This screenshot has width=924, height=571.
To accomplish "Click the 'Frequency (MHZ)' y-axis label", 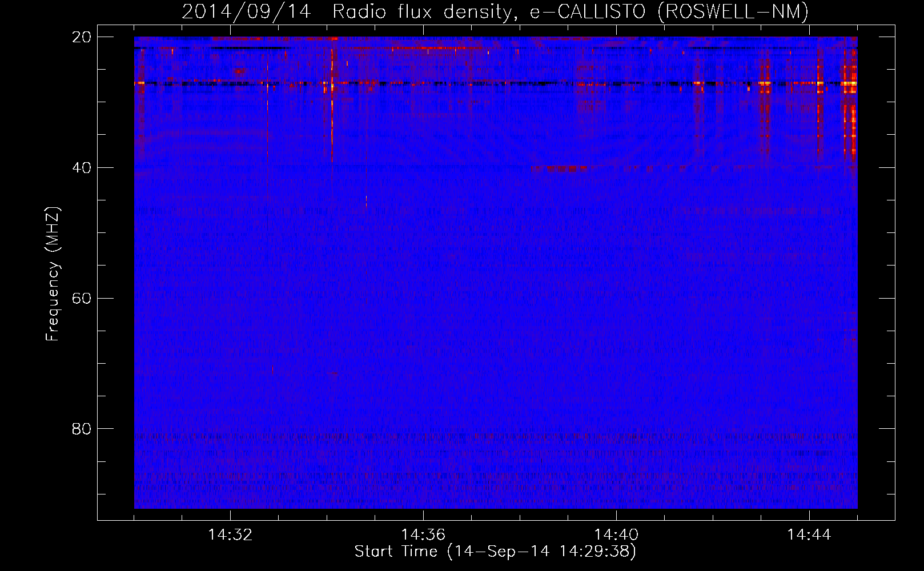I will coord(53,274).
